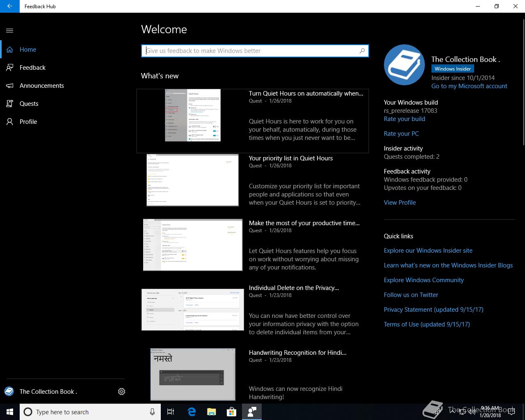Screen dimensions: 525x420
Task: Open Explore our Windows Insider site
Action: point(428,251)
